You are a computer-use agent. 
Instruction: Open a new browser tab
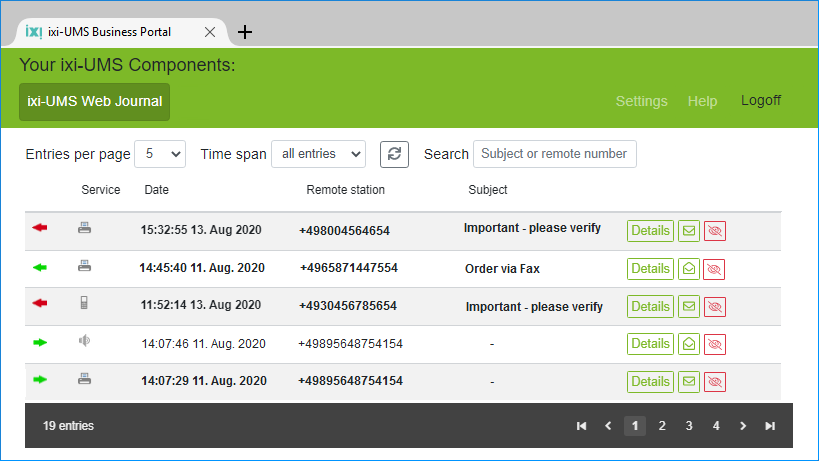[245, 32]
